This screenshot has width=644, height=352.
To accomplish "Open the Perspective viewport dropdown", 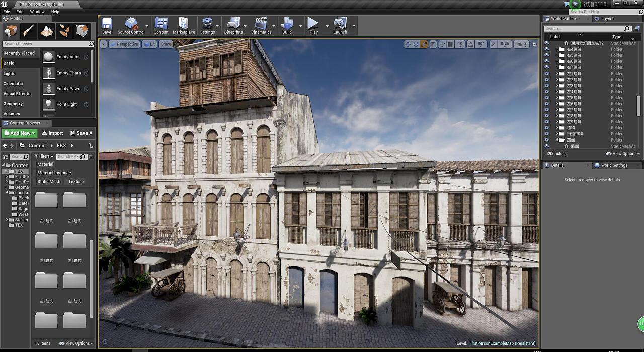I will [x=124, y=44].
